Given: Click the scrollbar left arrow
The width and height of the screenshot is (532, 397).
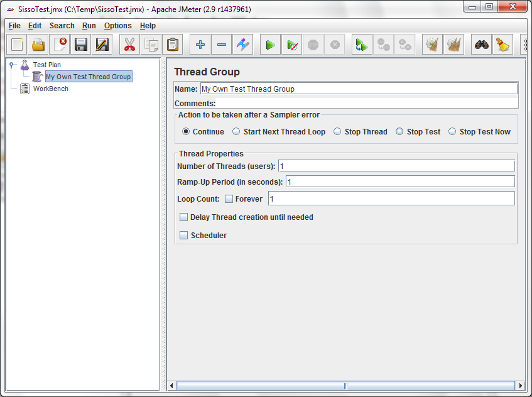Looking at the screenshot, I should tap(171, 386).
